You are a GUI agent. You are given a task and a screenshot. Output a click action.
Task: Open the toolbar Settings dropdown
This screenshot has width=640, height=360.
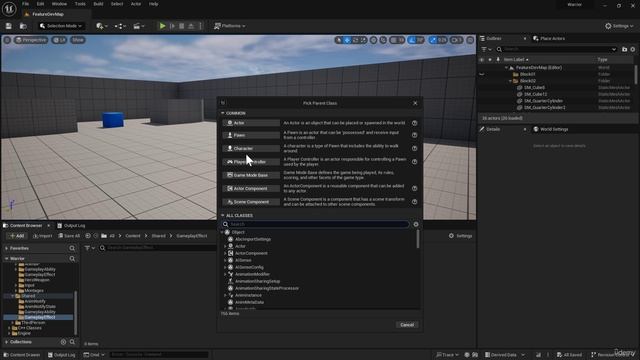click(x=619, y=26)
